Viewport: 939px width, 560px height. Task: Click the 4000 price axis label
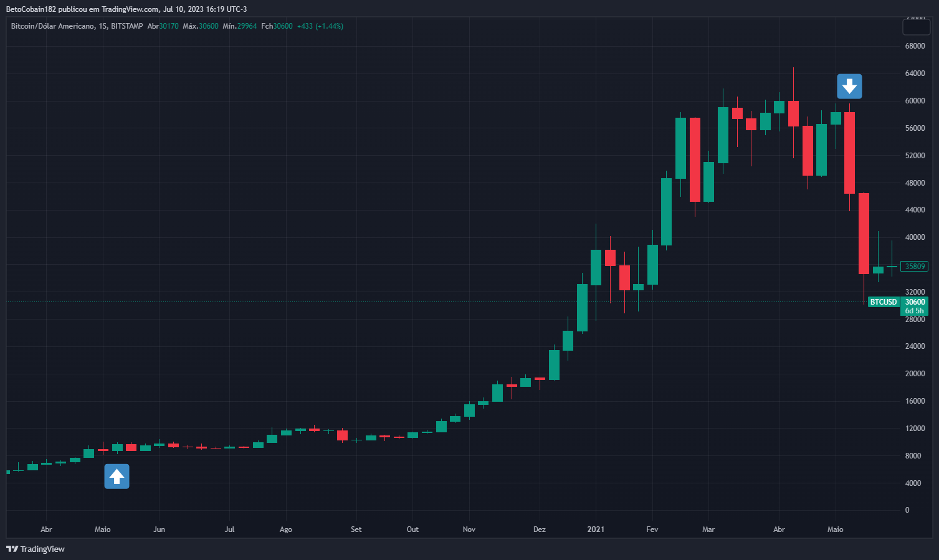913,483
